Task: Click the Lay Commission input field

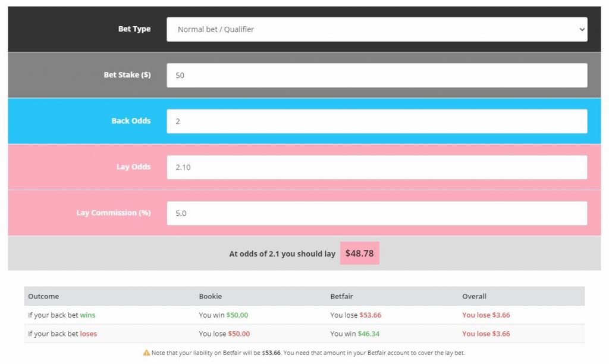Action: click(x=376, y=213)
